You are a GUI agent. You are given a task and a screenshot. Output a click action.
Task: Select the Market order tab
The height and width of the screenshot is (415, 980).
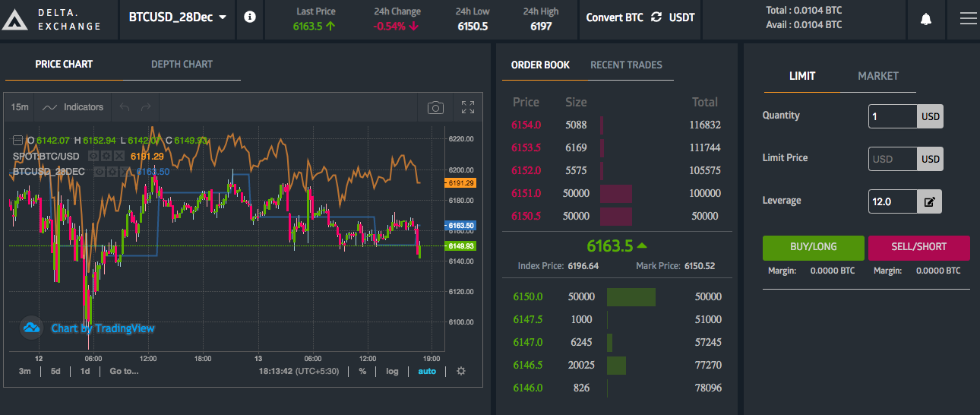[x=878, y=76]
